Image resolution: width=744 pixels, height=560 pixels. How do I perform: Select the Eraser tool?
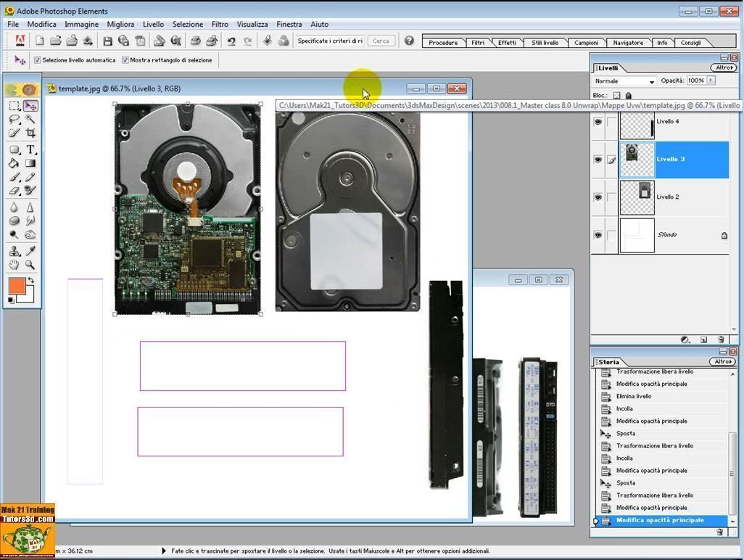[15, 190]
